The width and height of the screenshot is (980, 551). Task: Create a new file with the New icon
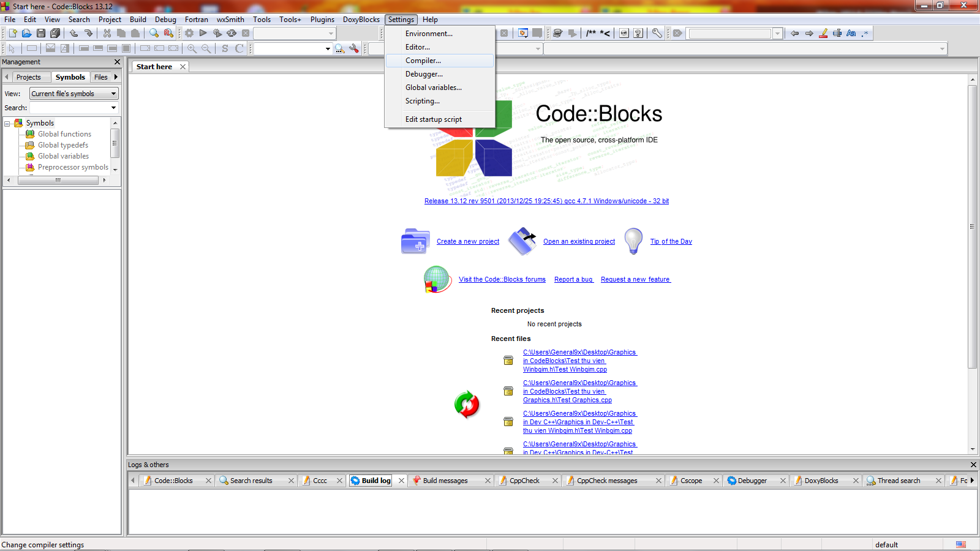click(11, 33)
